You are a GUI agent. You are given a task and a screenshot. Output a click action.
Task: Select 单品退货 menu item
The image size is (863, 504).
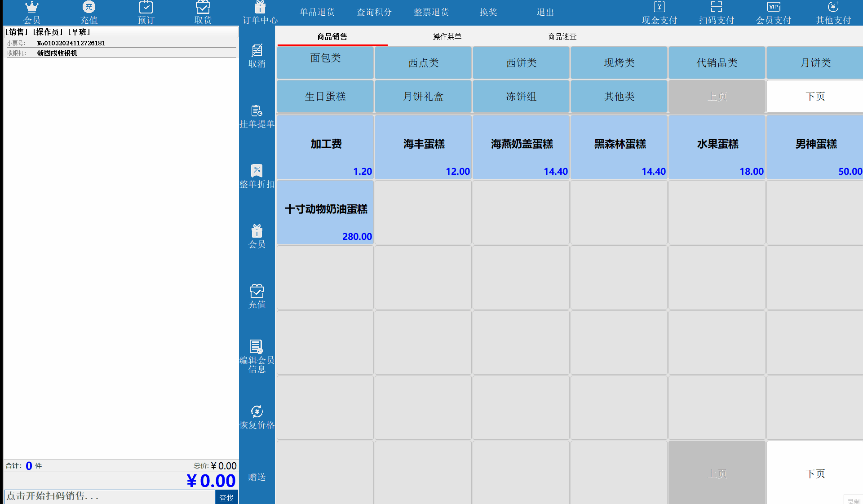[x=317, y=12]
